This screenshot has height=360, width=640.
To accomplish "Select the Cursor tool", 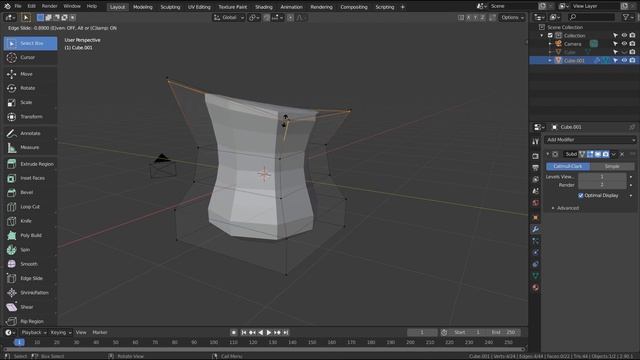I will tap(30, 58).
